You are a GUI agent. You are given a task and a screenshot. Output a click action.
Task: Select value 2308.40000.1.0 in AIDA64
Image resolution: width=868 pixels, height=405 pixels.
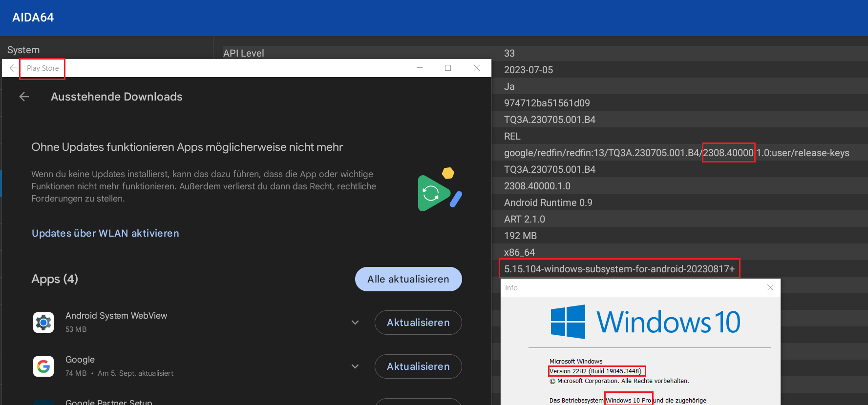pos(537,186)
